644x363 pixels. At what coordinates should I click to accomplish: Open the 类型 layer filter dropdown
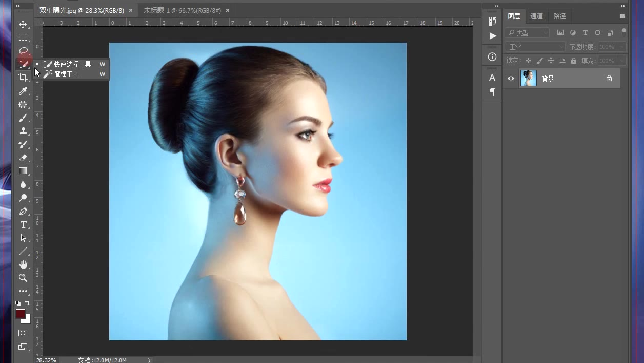coord(527,33)
